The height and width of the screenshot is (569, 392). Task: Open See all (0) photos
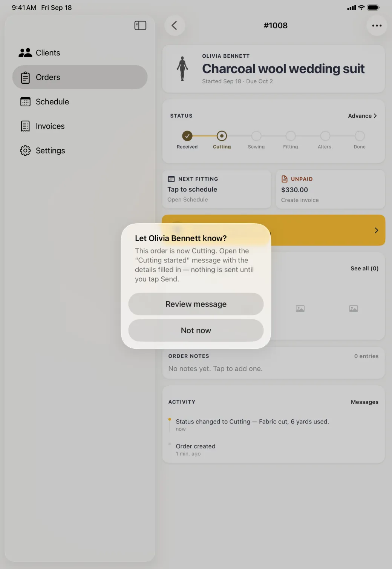pyautogui.click(x=364, y=268)
